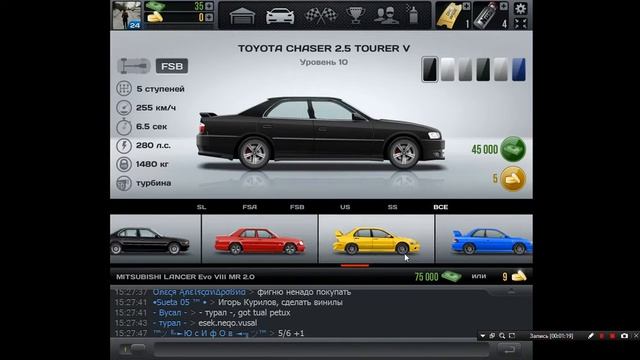Click the speedometer icon beside 255 км/ч
Image resolution: width=640 pixels, height=360 pixels.
tap(124, 108)
